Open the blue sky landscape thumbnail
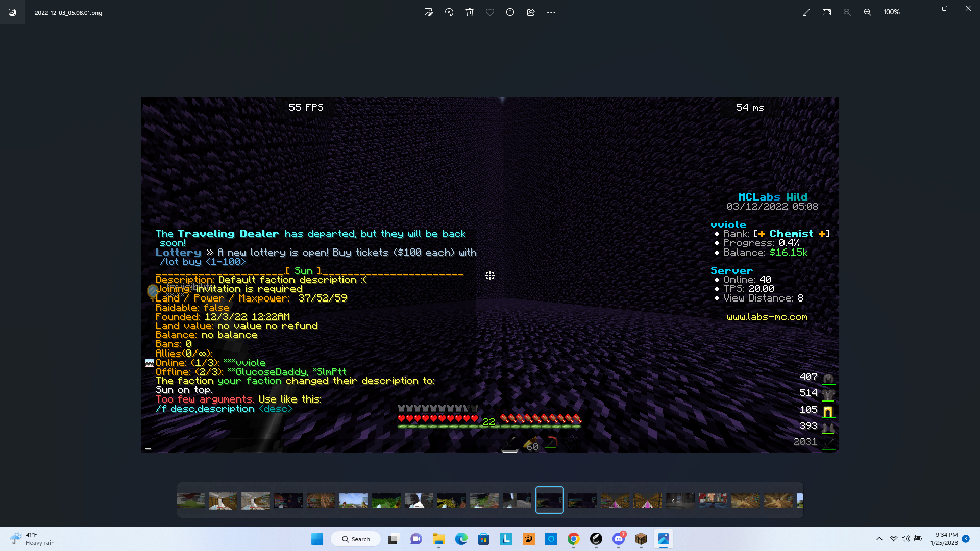Screen dimensions: 980x551 coord(354,500)
